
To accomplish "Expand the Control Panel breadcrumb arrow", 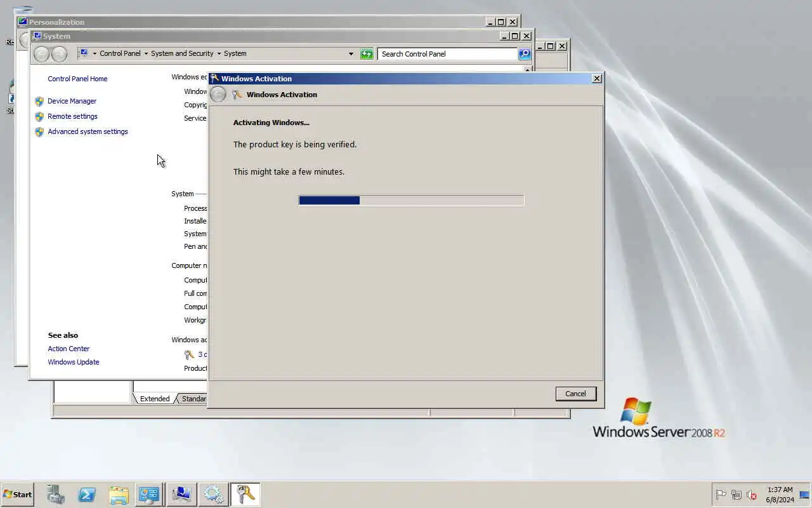I will (146, 54).
